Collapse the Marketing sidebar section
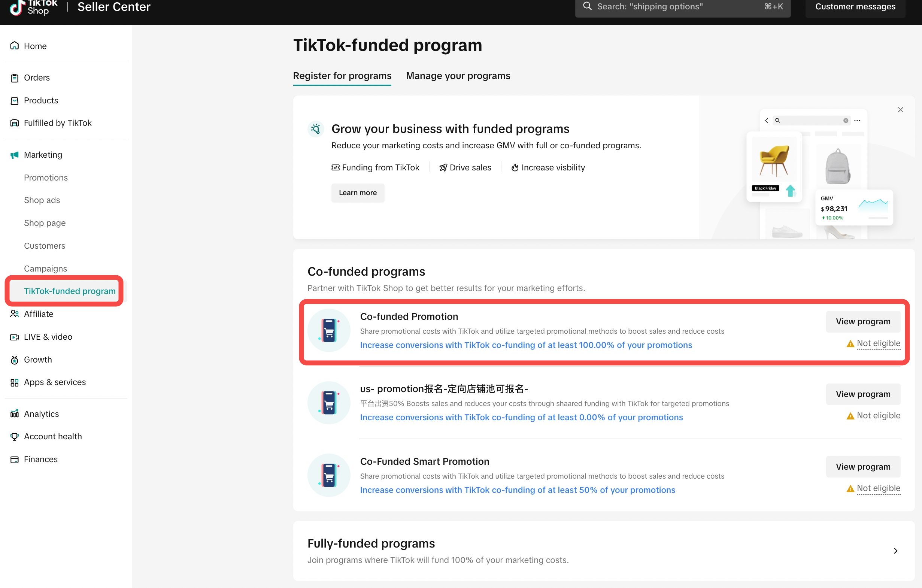 [x=43, y=155]
